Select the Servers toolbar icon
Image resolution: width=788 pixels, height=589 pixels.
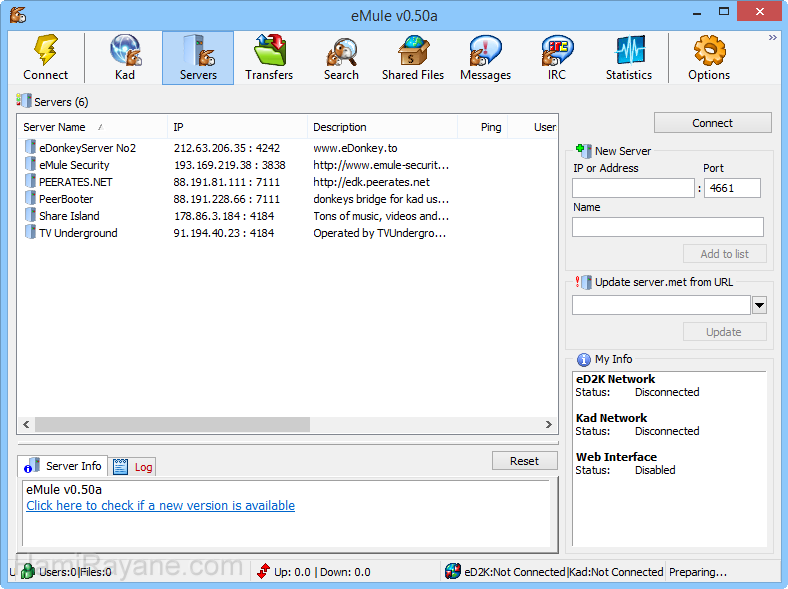[x=198, y=57]
